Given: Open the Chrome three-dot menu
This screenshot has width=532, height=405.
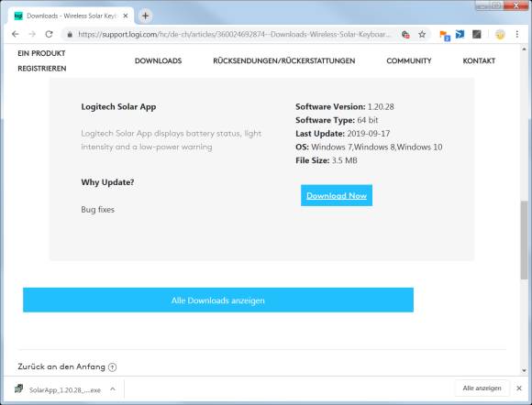Looking at the screenshot, I should click(x=517, y=34).
